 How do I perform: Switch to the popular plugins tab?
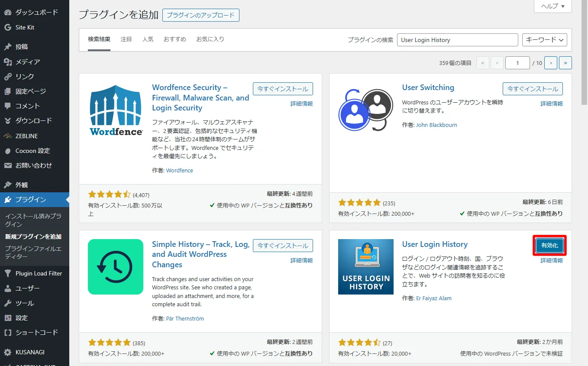(x=148, y=39)
